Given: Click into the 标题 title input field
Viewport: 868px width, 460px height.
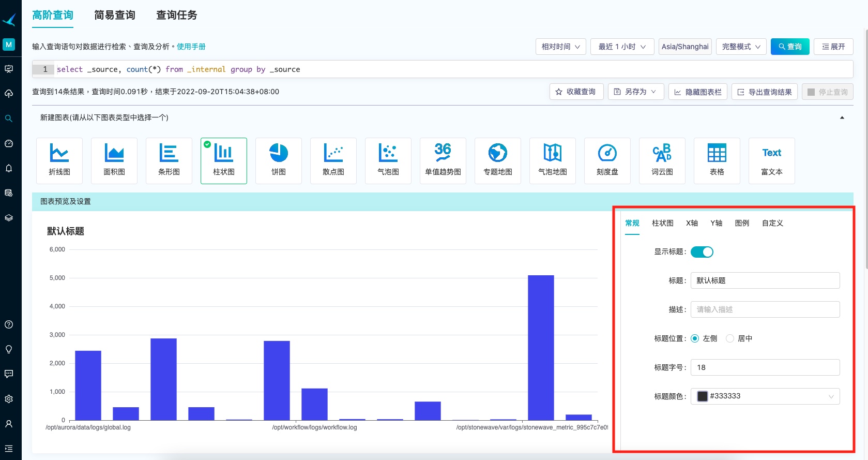Looking at the screenshot, I should click(765, 280).
